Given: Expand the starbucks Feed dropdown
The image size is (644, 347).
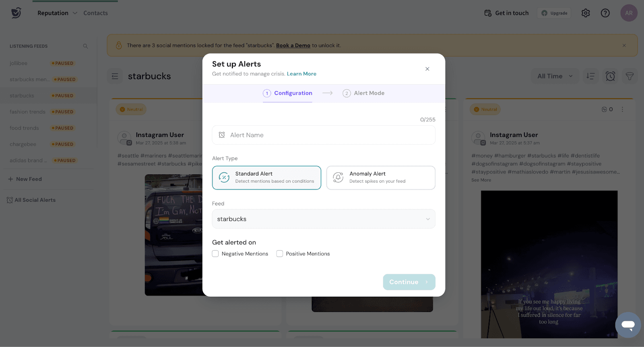Looking at the screenshot, I should click(x=324, y=219).
